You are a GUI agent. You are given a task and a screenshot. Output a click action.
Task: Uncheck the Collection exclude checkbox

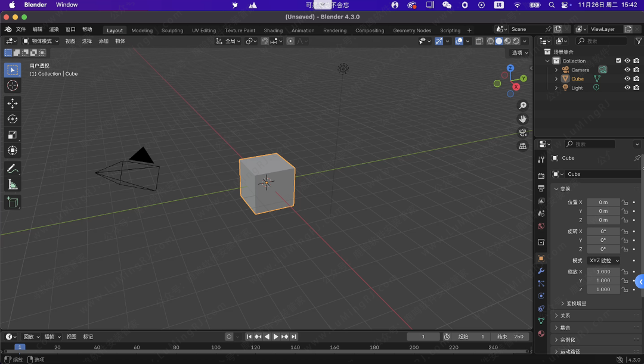tap(618, 61)
